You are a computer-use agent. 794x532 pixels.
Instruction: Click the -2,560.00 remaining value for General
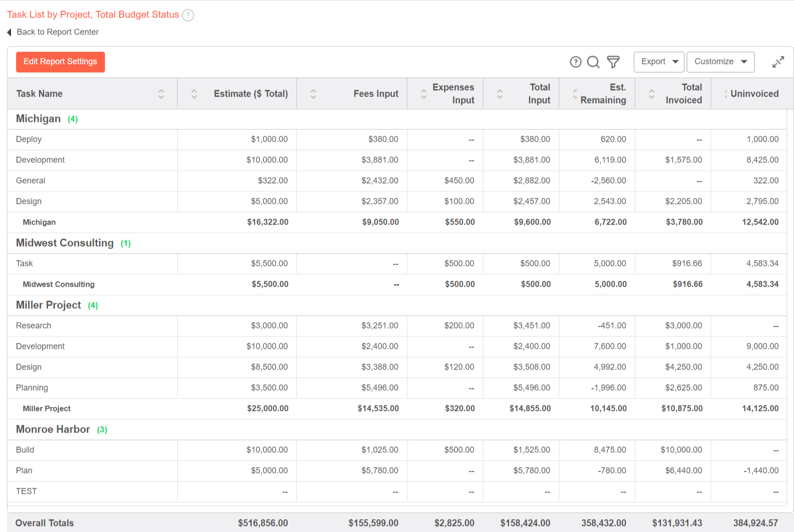pyautogui.click(x=609, y=181)
